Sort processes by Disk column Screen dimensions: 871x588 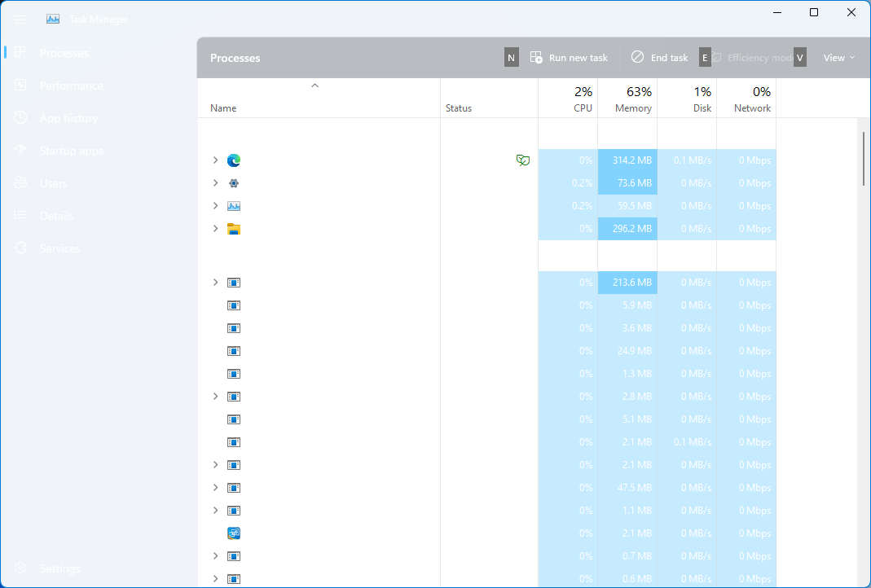(687, 99)
